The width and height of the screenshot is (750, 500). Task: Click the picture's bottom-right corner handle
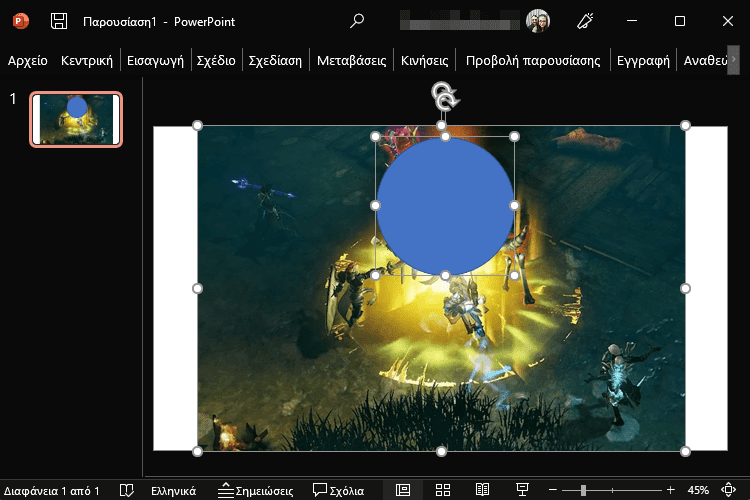coord(685,451)
